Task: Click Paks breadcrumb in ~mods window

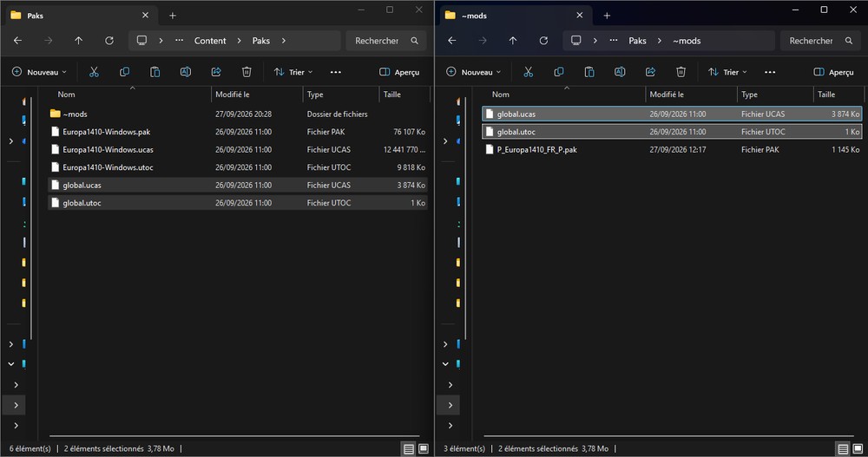Action: (x=637, y=41)
